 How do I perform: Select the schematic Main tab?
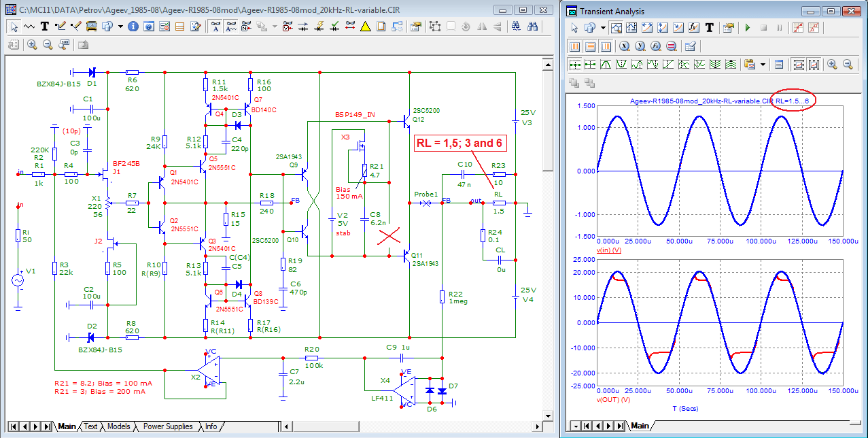[67, 426]
